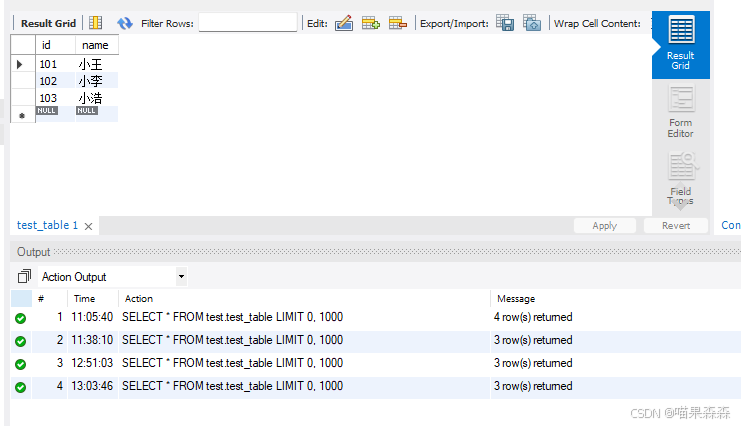Image resolution: width=741 pixels, height=426 pixels.
Task: Select the fourth query in Action Output
Action: point(232,386)
